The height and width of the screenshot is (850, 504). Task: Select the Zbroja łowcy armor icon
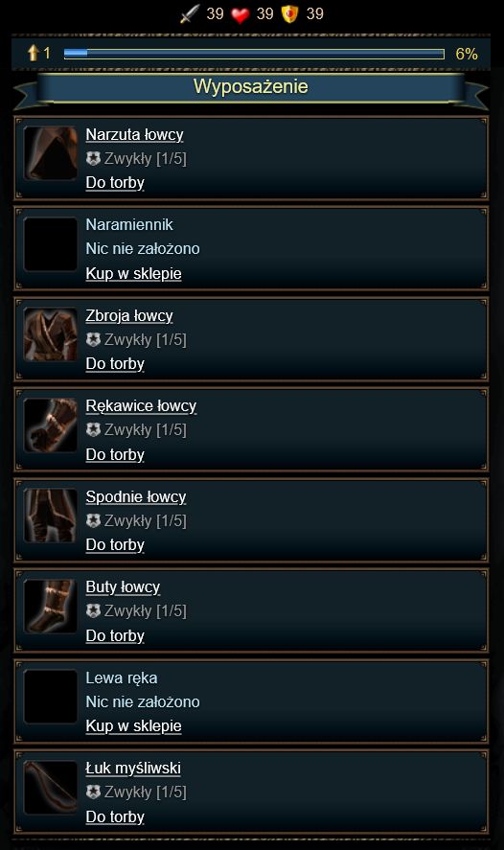click(51, 334)
